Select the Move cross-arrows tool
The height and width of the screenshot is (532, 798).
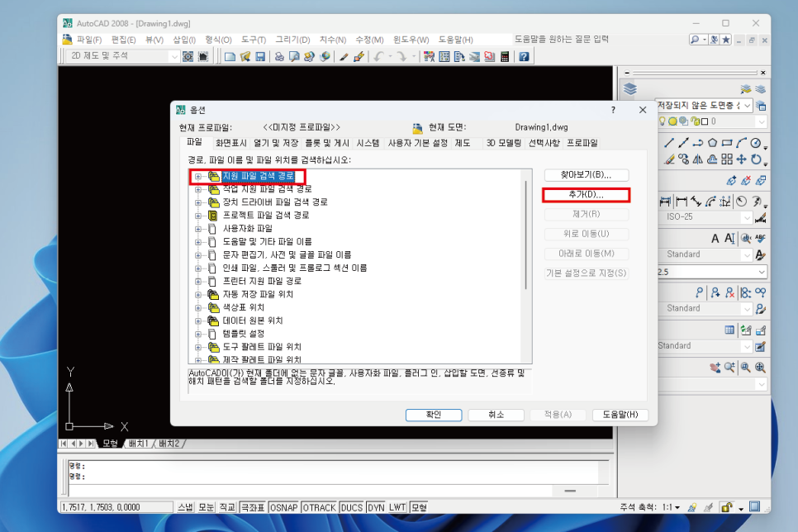click(x=742, y=159)
